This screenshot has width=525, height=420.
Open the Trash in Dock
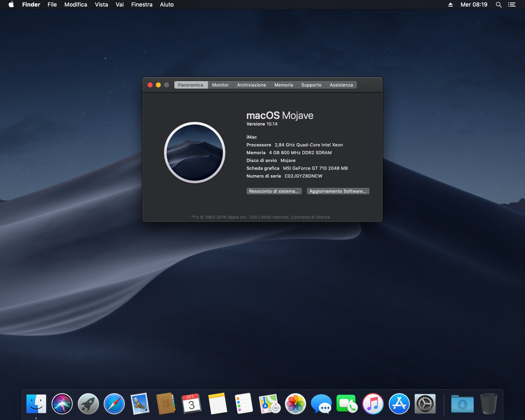pos(488,404)
